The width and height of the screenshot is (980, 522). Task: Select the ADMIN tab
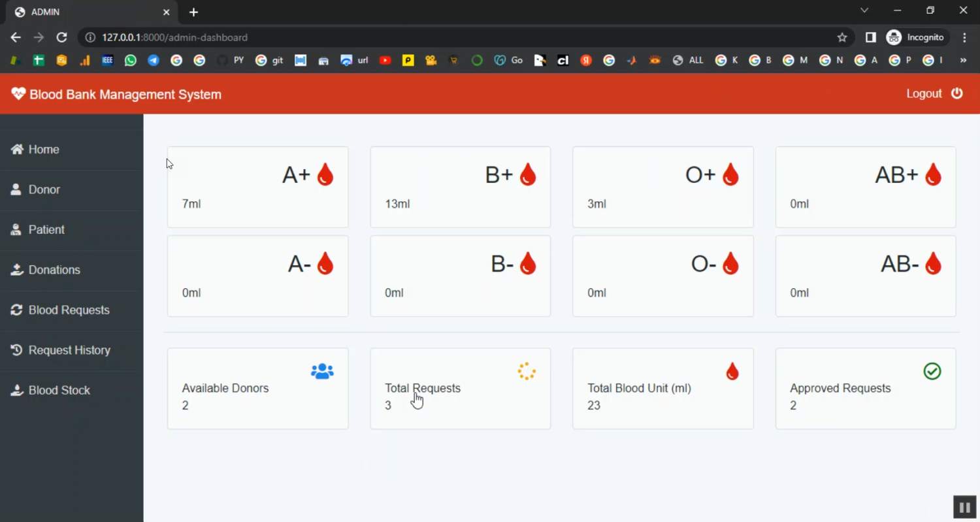tap(91, 12)
